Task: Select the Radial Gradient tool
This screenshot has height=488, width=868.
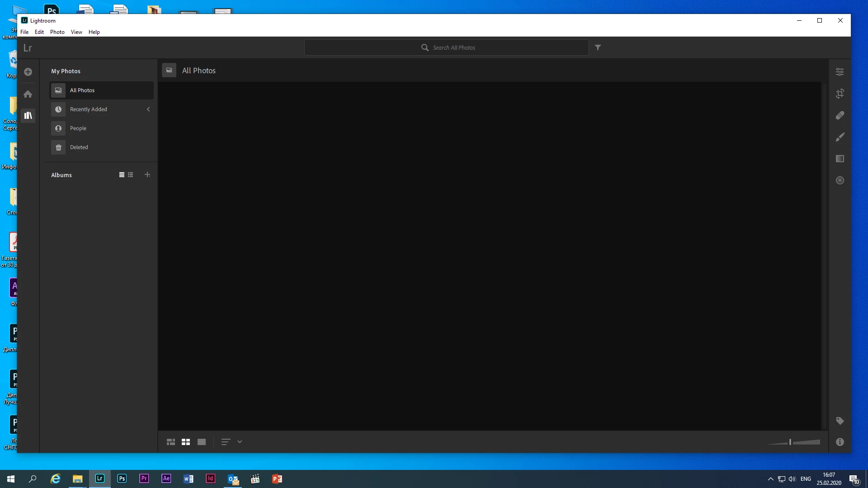Action: pos(840,181)
